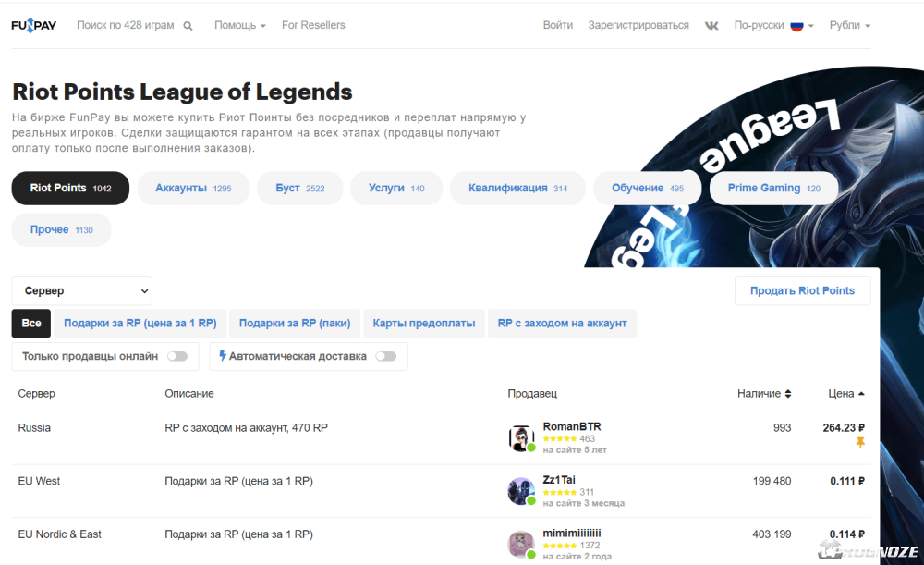924x565 pixels.
Task: Open the Прочее category
Action: [x=61, y=230]
